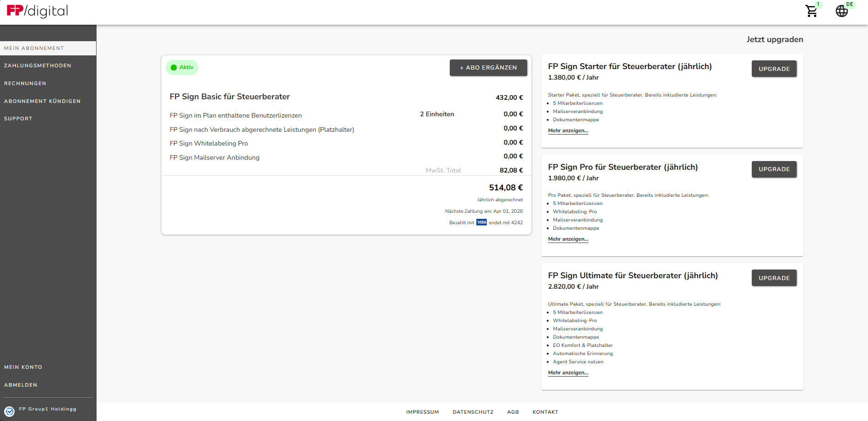This screenshot has width=868, height=421.
Task: Upgrade to FP Sign Starter plan
Action: [774, 69]
